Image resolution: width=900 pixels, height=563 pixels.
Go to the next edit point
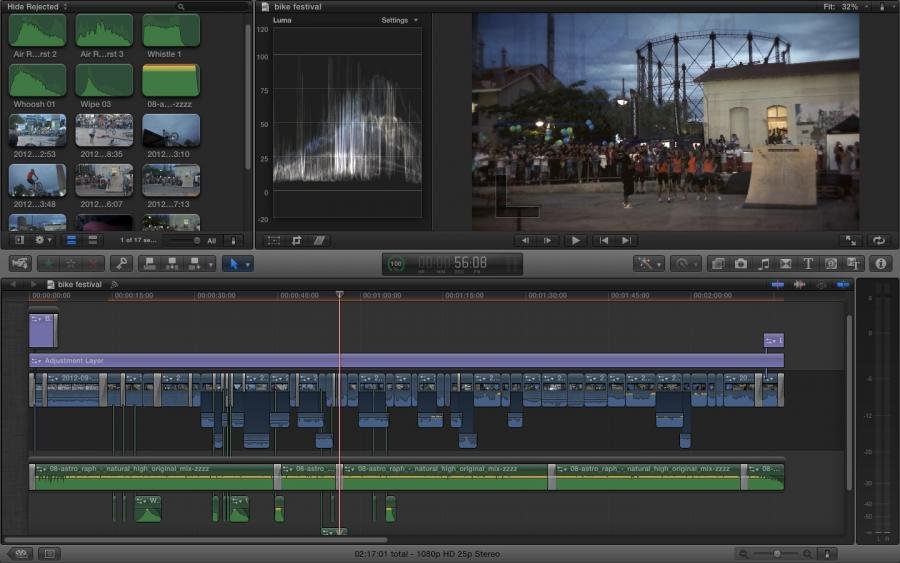(x=626, y=240)
